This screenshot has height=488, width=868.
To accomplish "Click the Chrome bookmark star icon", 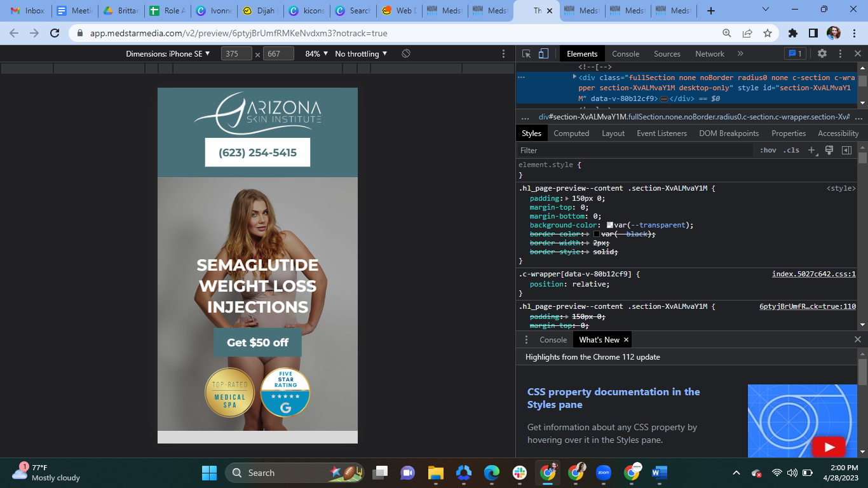I will (x=768, y=33).
